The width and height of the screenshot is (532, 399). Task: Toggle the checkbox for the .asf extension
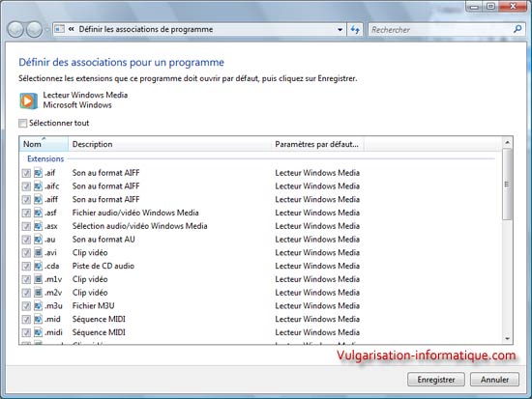pos(26,214)
